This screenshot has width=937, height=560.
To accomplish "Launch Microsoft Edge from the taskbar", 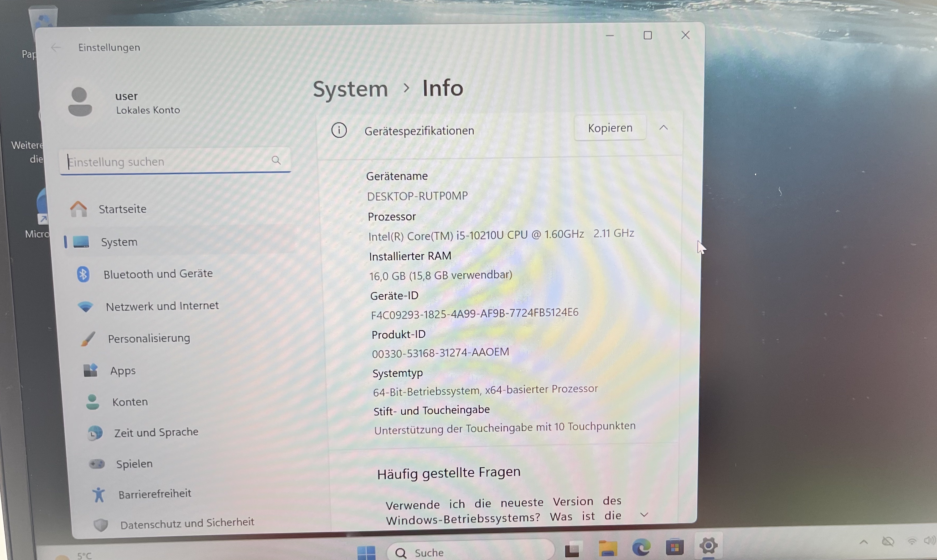I will (641, 547).
